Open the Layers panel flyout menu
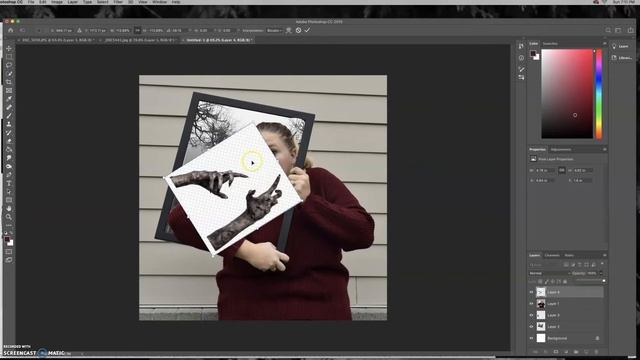The height and width of the screenshot is (360, 640). 604,255
